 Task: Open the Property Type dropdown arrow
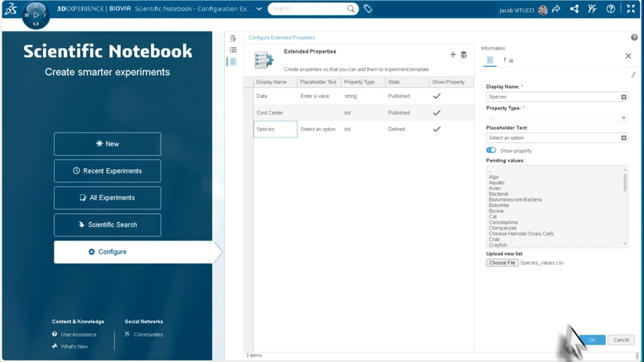click(623, 118)
